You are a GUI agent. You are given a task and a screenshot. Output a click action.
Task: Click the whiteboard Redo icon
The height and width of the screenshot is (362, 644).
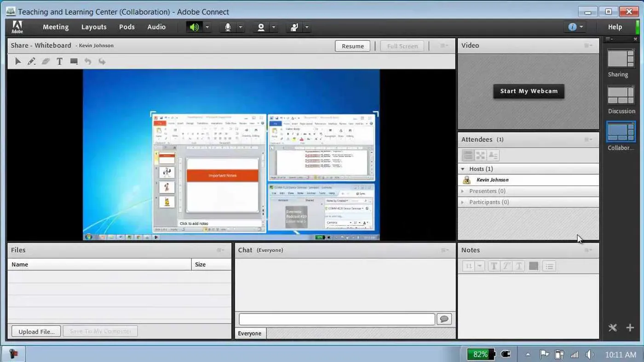tap(102, 61)
